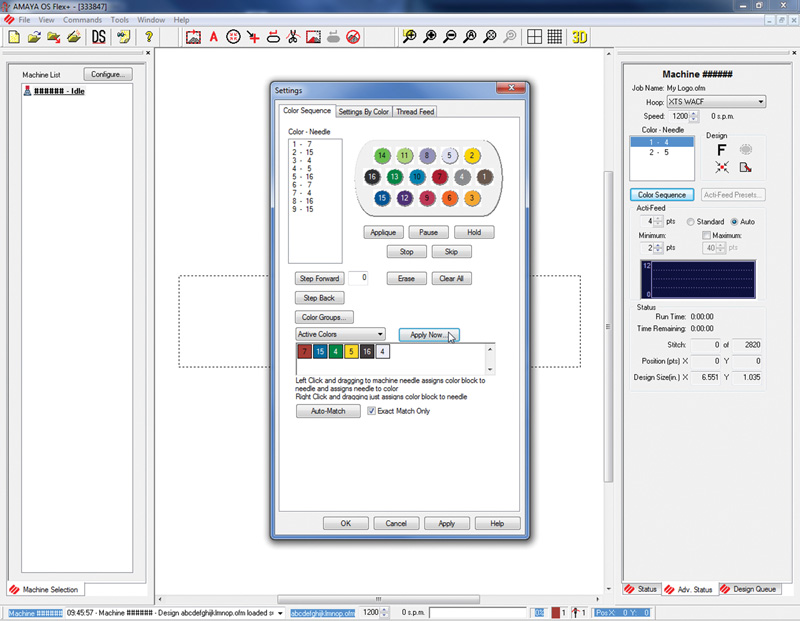
Task: Click the hoop icon left of the scissors
Action: tap(273, 37)
